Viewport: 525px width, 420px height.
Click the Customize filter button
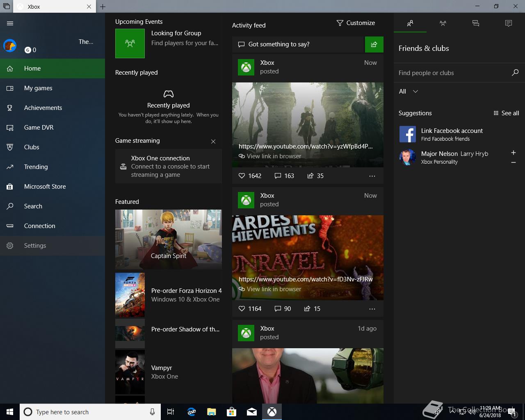point(356,23)
